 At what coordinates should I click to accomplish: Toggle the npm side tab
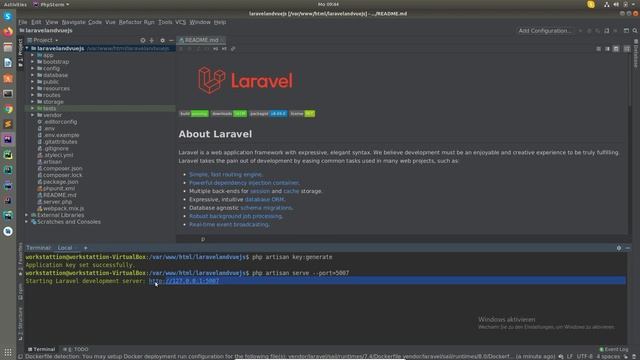[20, 292]
